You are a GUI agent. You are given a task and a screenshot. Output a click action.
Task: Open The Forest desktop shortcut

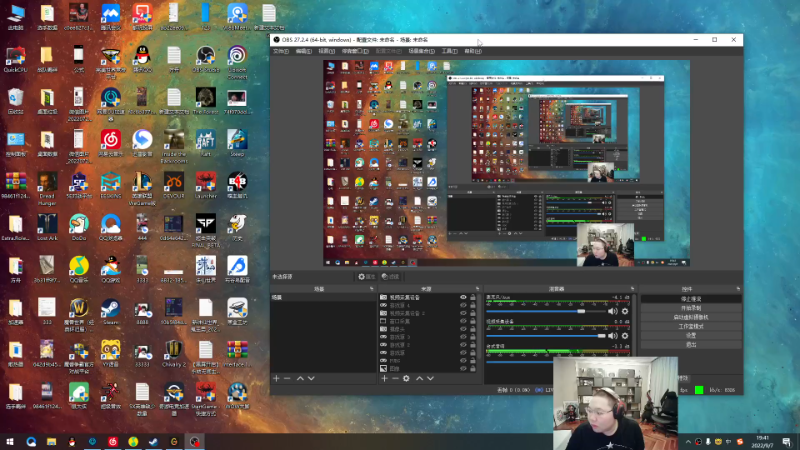(x=206, y=102)
